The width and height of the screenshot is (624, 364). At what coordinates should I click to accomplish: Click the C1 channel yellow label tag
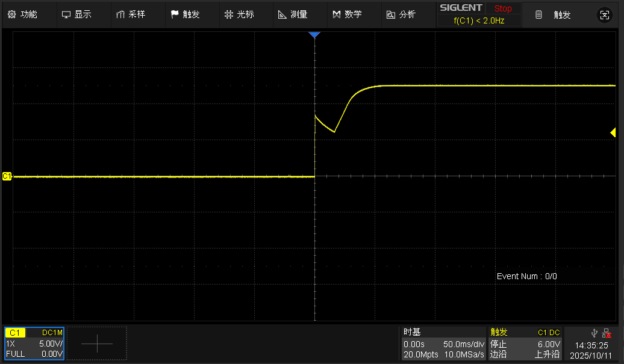[15, 333]
